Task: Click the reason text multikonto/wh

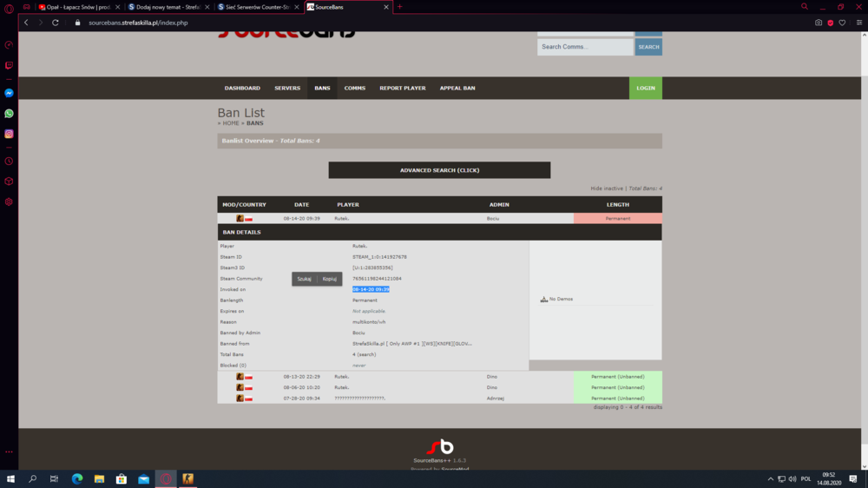Action: [369, 322]
